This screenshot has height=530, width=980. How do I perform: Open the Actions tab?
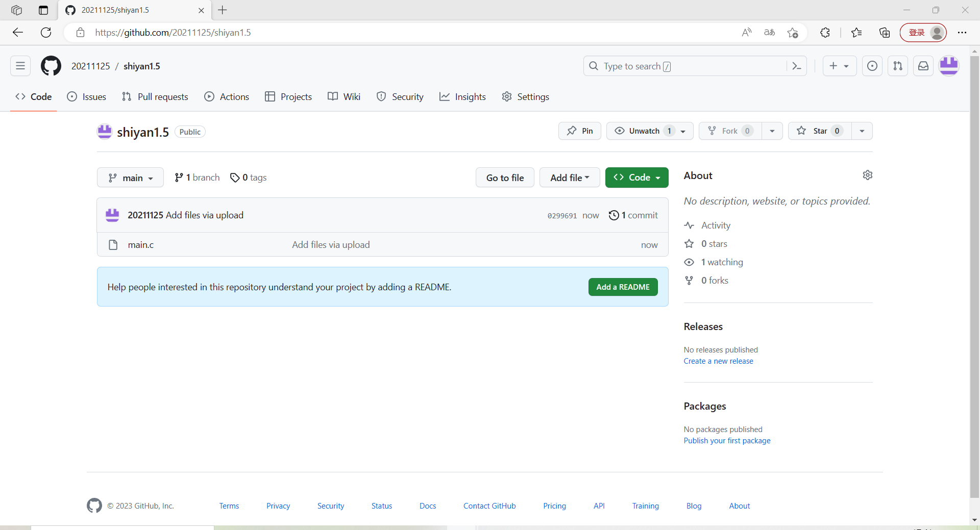point(227,96)
